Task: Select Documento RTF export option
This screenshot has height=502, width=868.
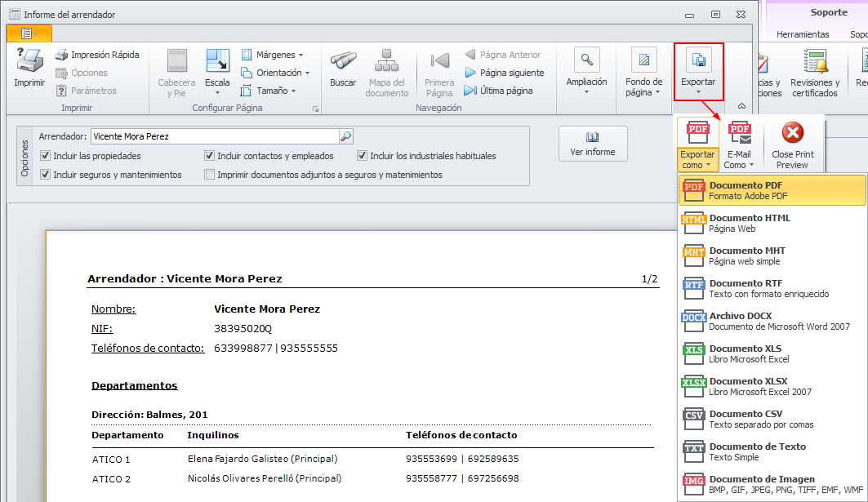Action: pyautogui.click(x=772, y=288)
